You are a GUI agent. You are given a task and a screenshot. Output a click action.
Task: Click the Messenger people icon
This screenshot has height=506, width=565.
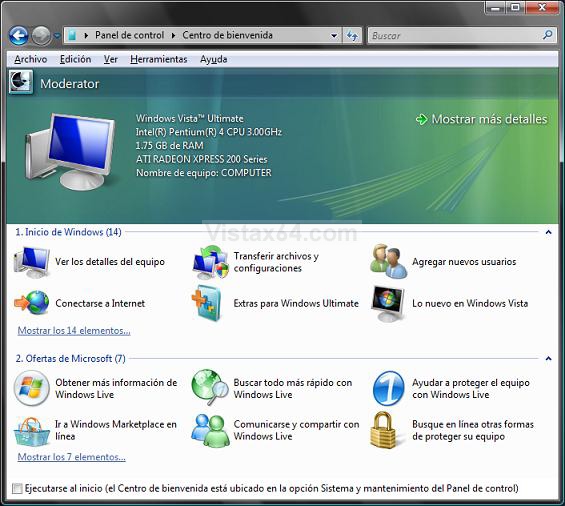point(210,430)
